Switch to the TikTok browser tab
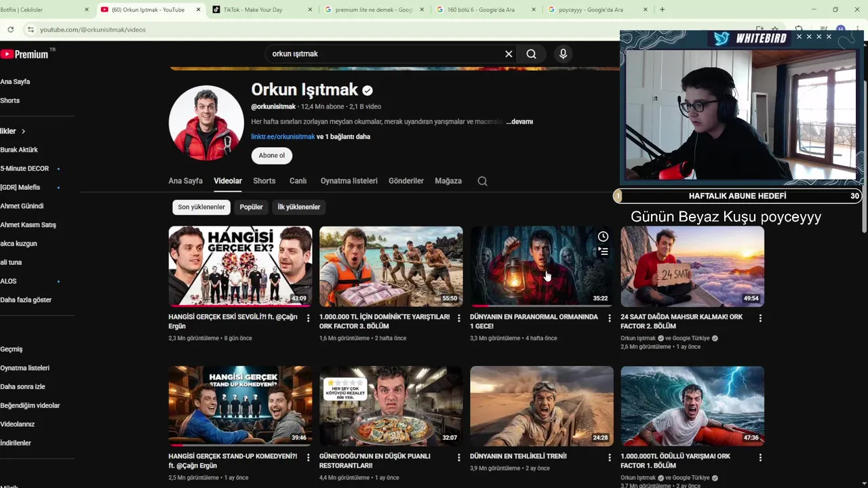Image resolution: width=868 pixels, height=488 pixels. (262, 9)
